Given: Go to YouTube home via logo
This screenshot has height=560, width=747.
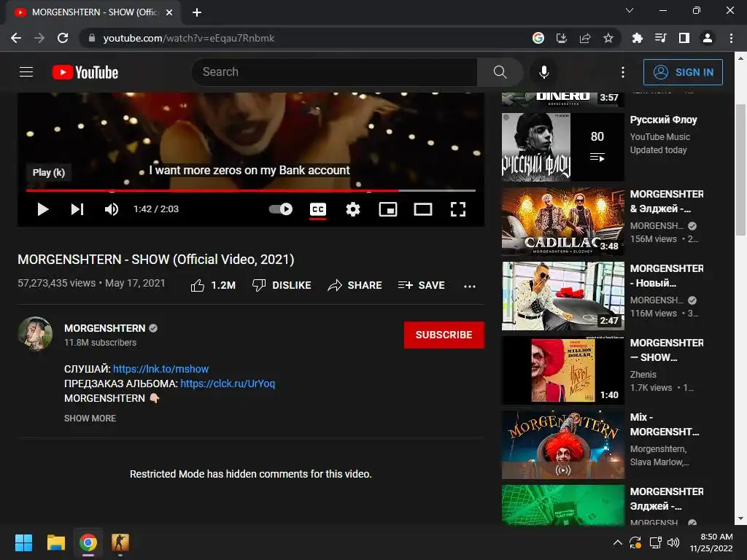Looking at the screenshot, I should click(85, 72).
